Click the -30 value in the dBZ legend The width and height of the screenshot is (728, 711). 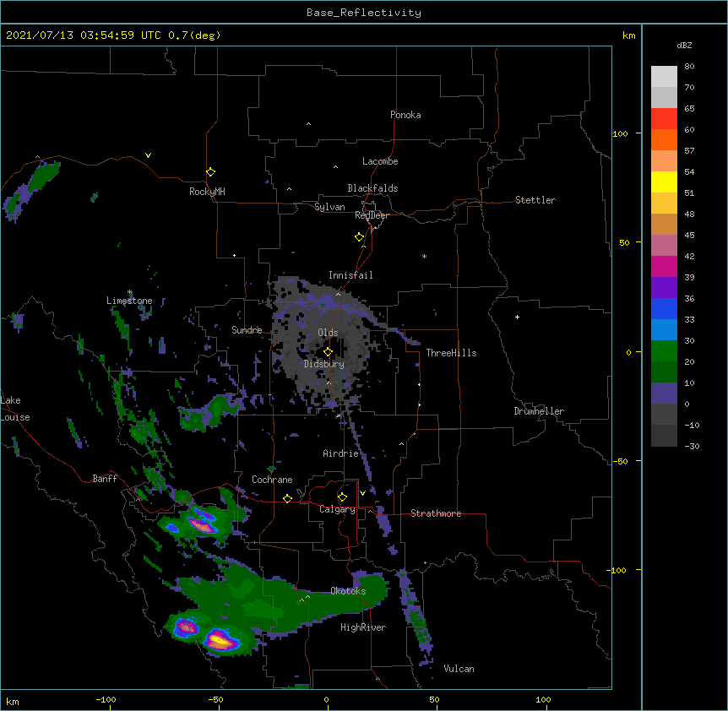692,447
